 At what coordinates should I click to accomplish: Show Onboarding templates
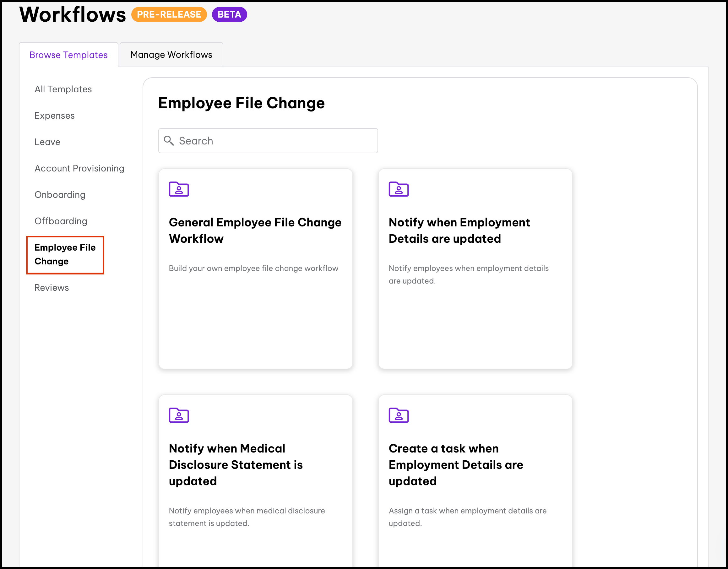(60, 195)
